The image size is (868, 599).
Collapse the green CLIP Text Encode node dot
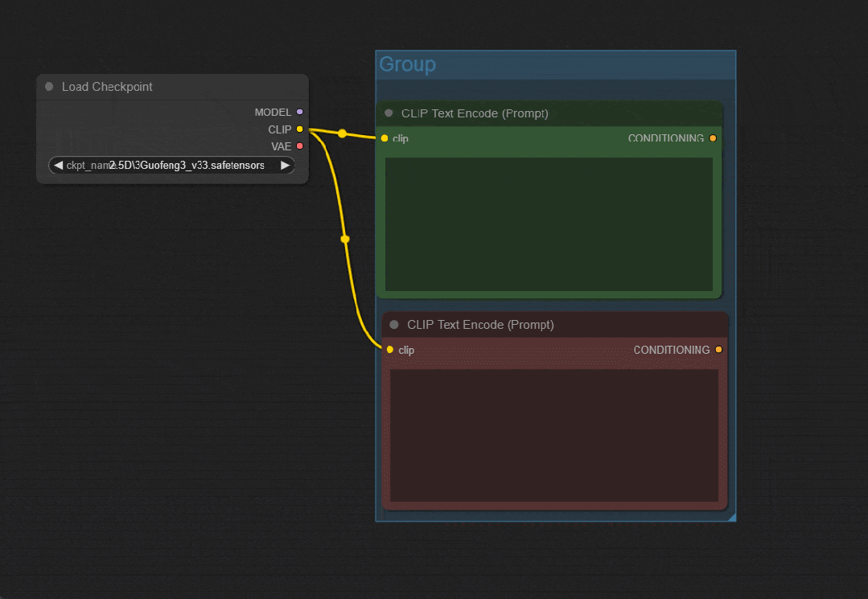click(x=389, y=113)
